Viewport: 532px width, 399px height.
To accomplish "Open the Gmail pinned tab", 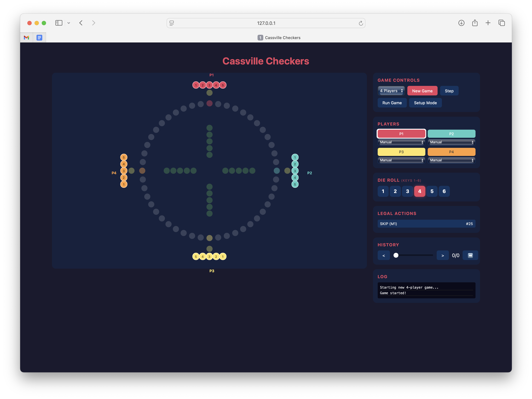I will (x=26, y=38).
